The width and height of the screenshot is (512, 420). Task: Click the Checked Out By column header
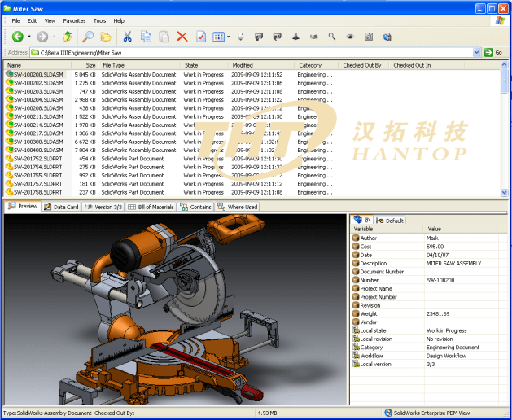363,65
